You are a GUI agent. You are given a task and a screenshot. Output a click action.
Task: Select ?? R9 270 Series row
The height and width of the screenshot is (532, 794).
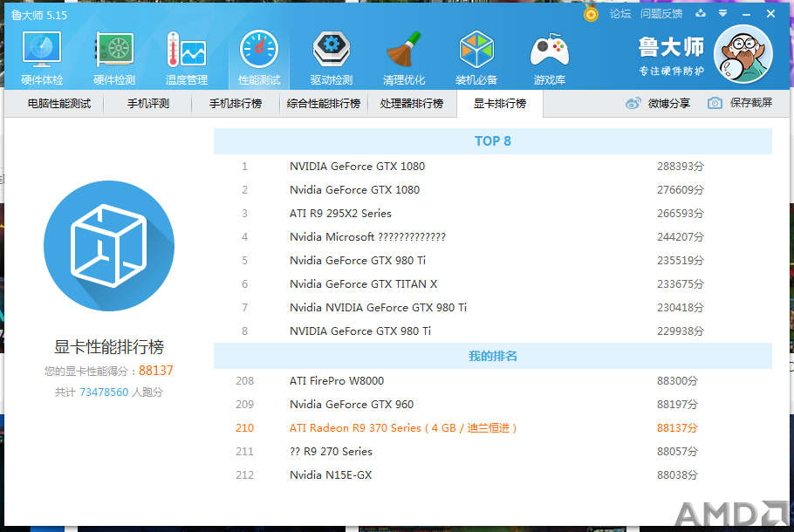[x=493, y=452]
